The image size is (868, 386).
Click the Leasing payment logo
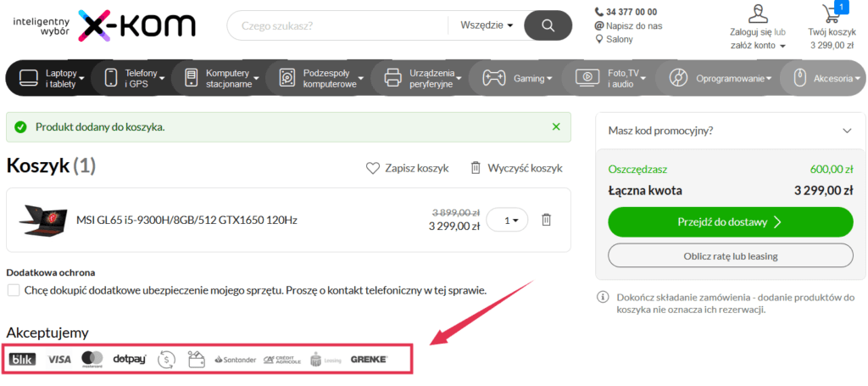(325, 360)
